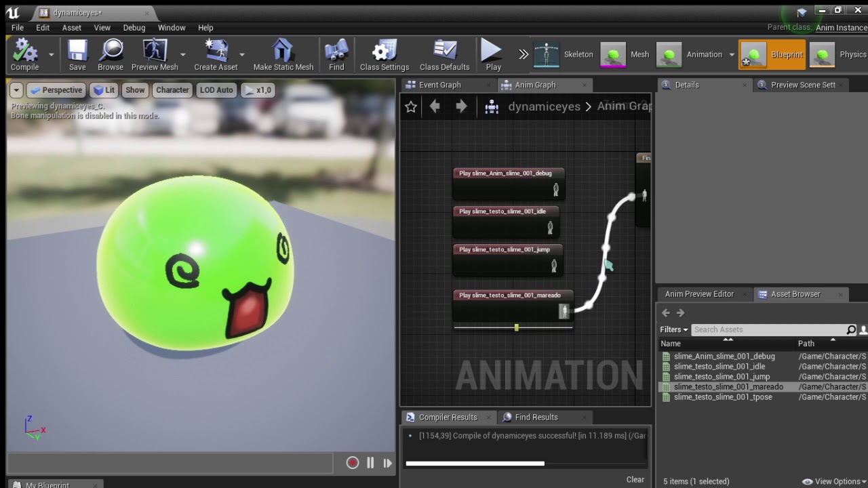Navigate forward in graph history
Screen dimensions: 868x488
point(461,106)
